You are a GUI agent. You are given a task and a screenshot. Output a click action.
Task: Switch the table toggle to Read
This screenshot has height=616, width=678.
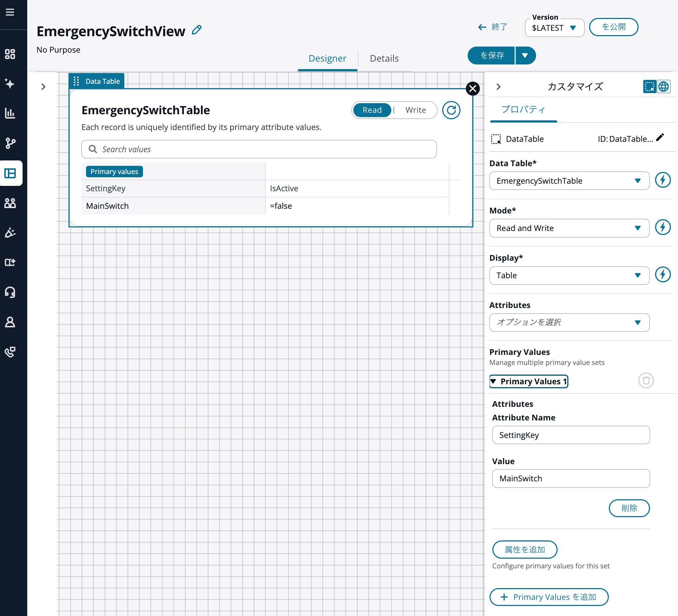(x=372, y=110)
